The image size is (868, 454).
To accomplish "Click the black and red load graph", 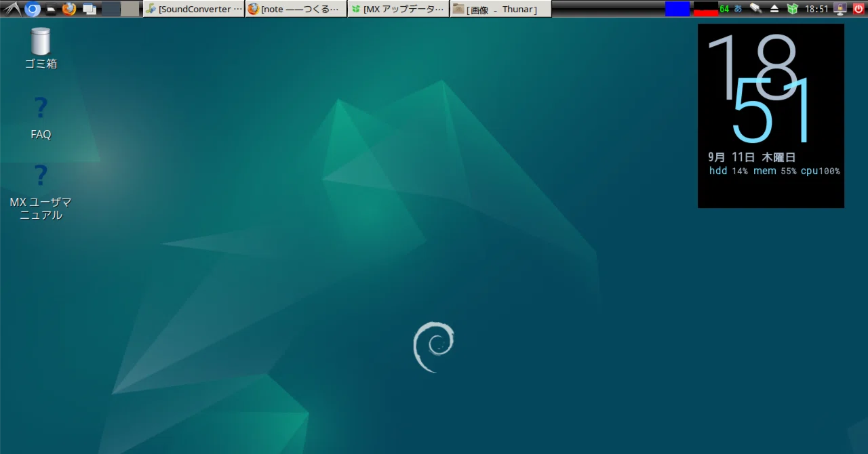I will (x=706, y=9).
